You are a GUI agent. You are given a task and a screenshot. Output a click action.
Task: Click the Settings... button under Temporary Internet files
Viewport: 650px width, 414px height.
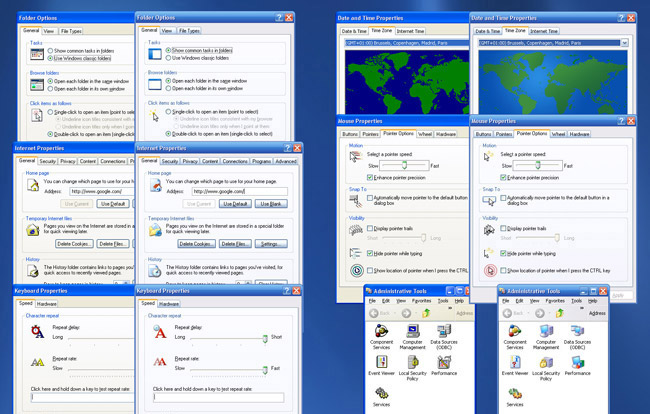pos(271,244)
